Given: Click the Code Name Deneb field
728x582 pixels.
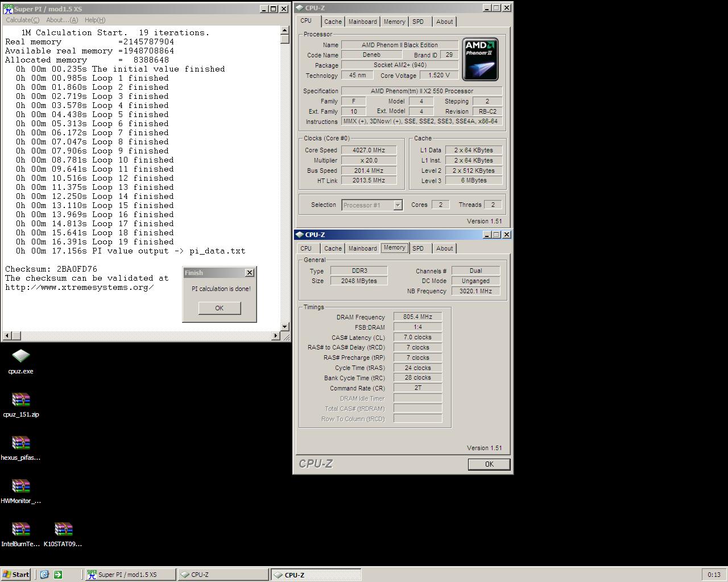Looking at the screenshot, I should pyautogui.click(x=371, y=55).
